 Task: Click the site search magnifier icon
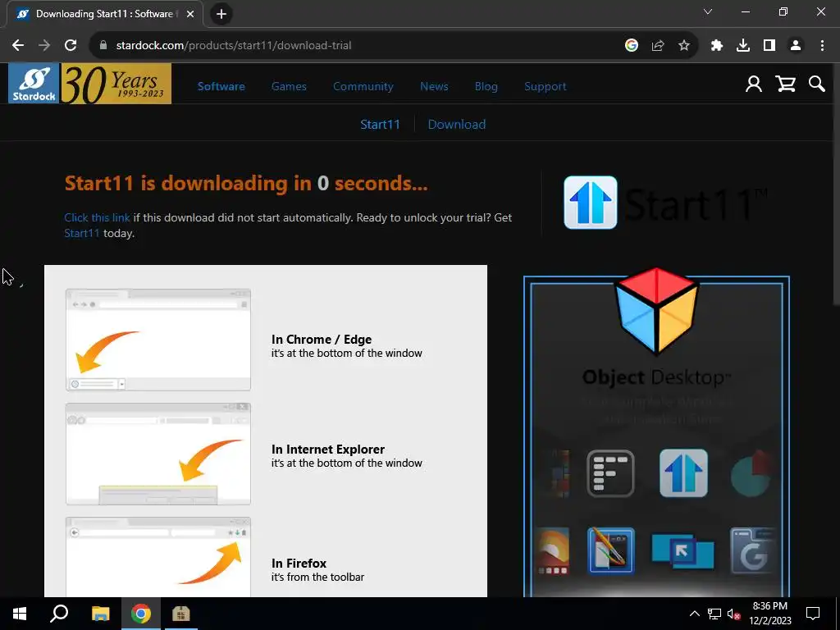[x=816, y=84]
